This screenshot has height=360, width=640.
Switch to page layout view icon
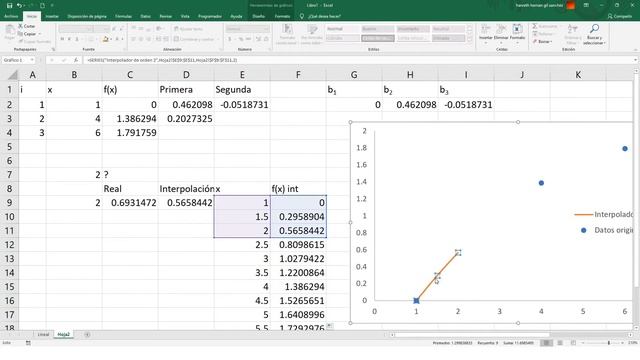tap(560, 343)
